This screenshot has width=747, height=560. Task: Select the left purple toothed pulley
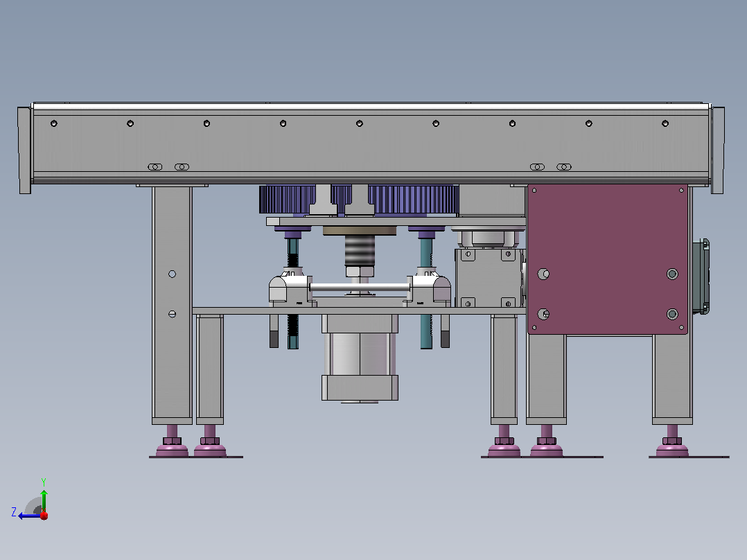click(288, 199)
